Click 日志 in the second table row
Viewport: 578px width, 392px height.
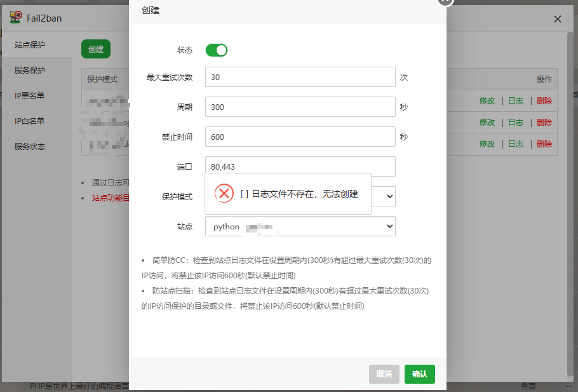click(516, 123)
